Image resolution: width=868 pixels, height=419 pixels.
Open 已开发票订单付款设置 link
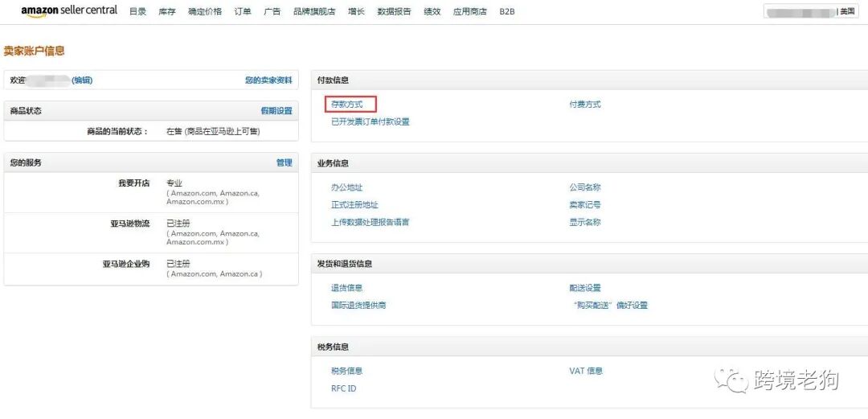point(371,122)
